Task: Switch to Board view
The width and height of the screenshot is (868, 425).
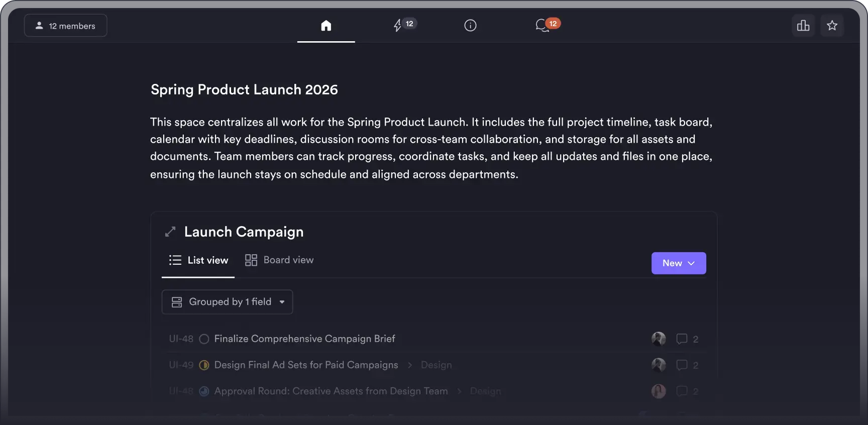Action: pos(279,260)
